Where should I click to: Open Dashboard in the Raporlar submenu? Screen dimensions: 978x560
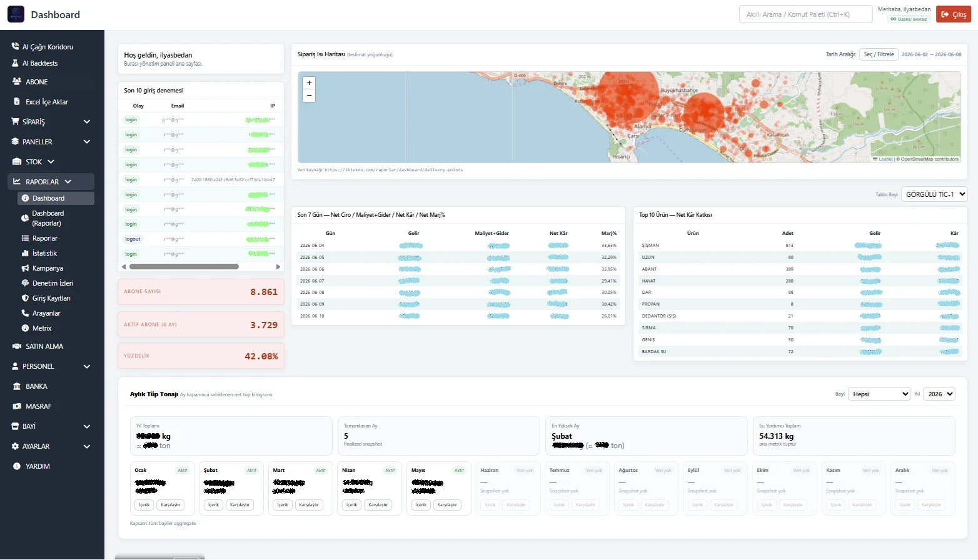pyautogui.click(x=56, y=198)
